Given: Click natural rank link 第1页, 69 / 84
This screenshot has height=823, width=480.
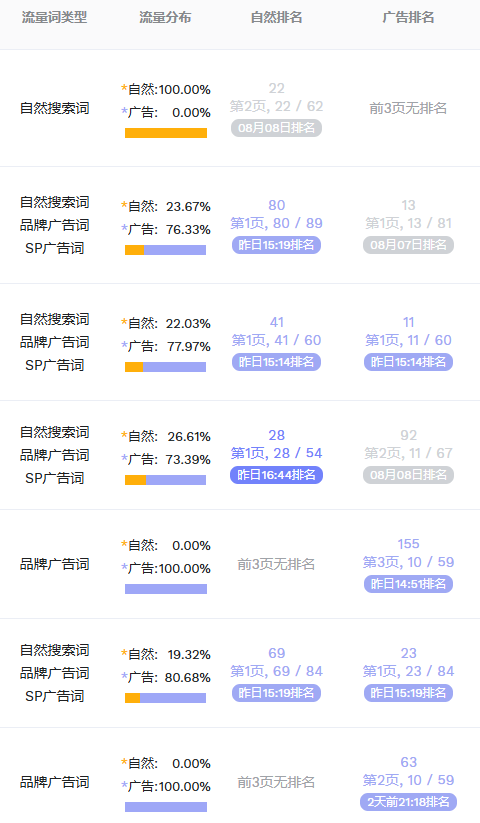Looking at the screenshot, I should pos(276,671).
